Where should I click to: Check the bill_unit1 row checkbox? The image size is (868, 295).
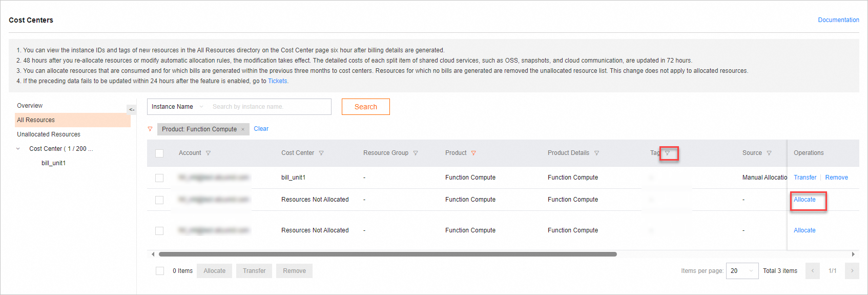159,178
